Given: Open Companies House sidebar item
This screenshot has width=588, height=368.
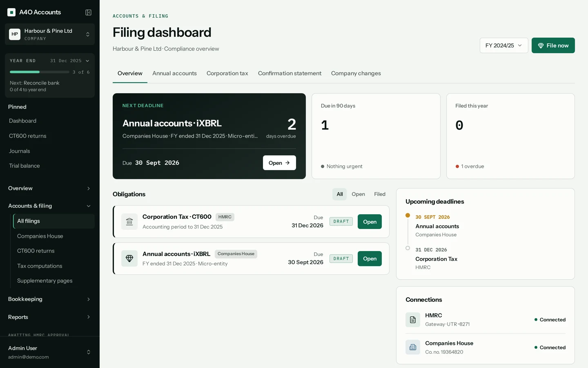Looking at the screenshot, I should (54, 236).
